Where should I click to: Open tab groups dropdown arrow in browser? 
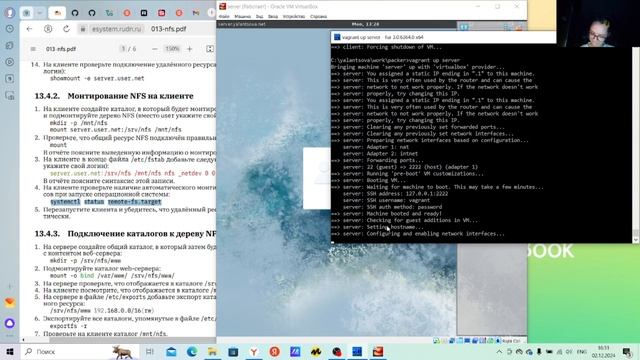pyautogui.click(x=40, y=13)
